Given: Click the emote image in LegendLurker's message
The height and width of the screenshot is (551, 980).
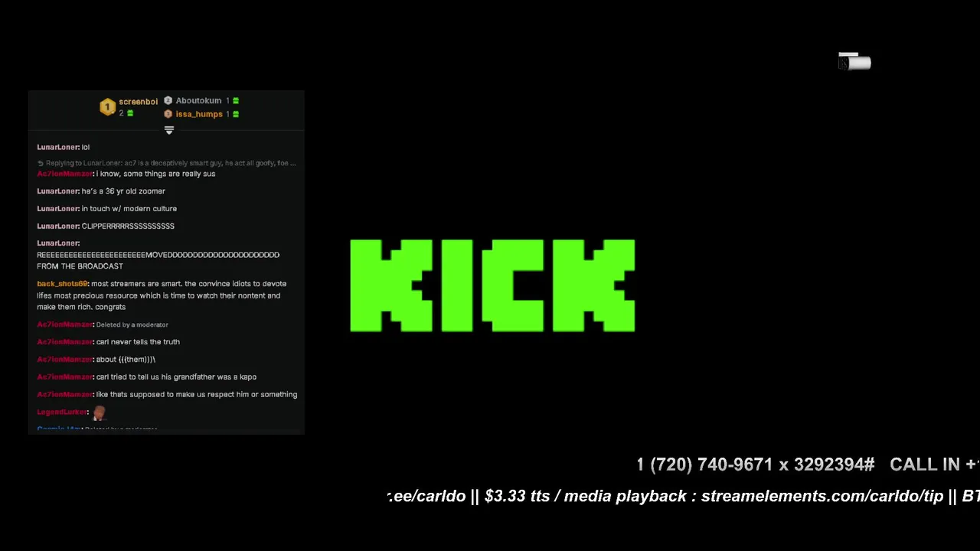Looking at the screenshot, I should tap(99, 413).
